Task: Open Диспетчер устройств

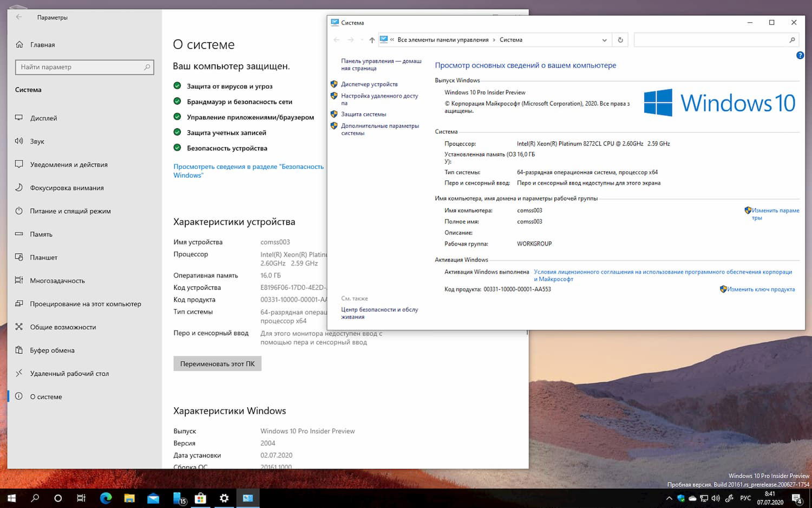Action: pyautogui.click(x=369, y=84)
